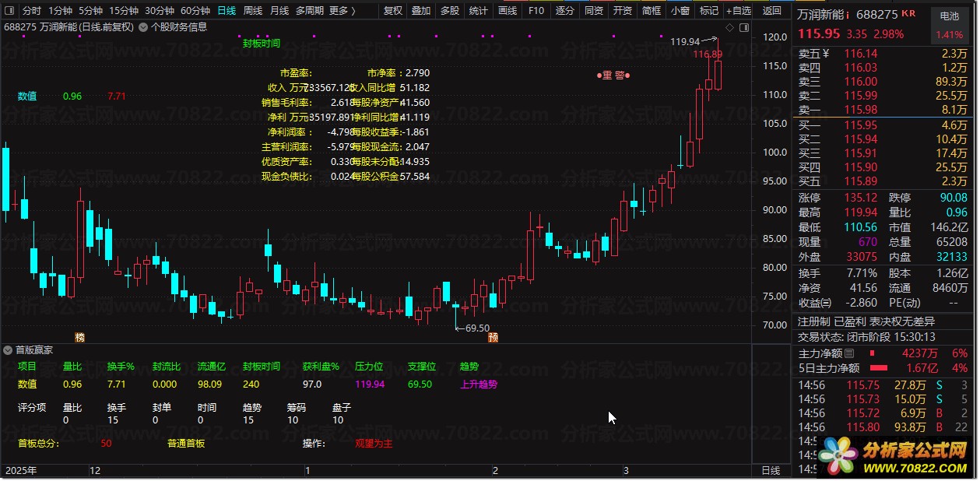Open the 电池 sector tag
980x481 pixels.
tap(950, 16)
